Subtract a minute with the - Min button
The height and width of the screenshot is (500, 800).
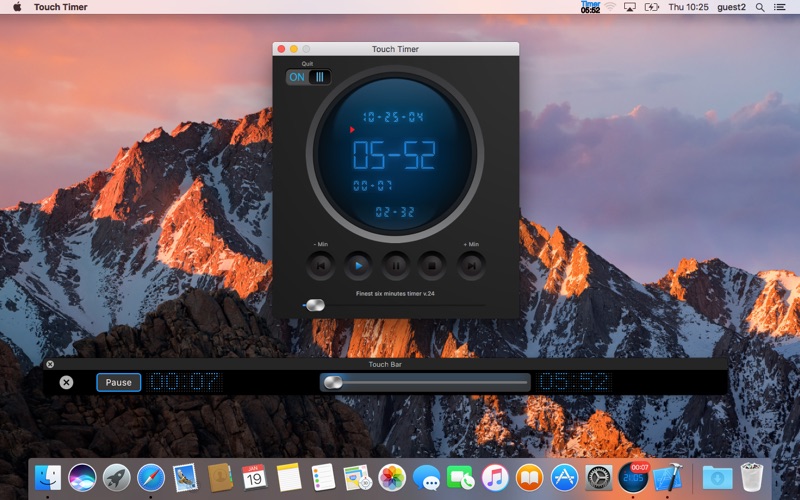tap(320, 265)
